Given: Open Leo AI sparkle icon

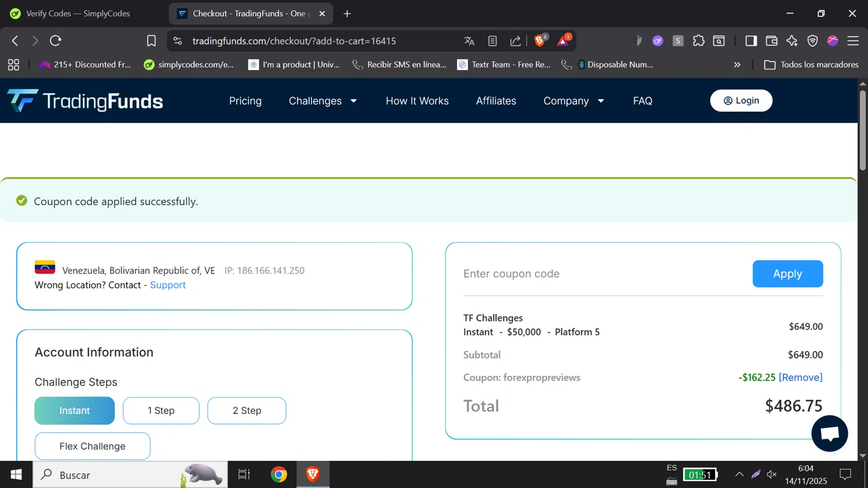Looking at the screenshot, I should (792, 40).
